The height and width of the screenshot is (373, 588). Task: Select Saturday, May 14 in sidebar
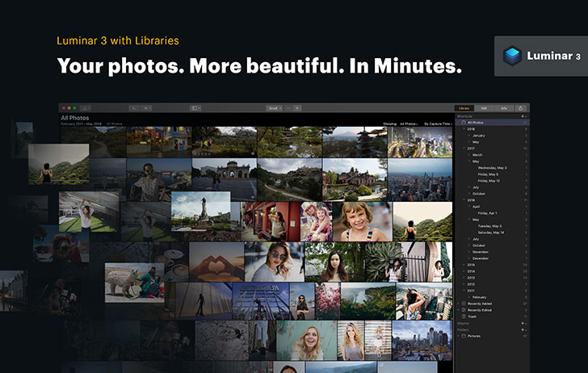click(x=491, y=233)
